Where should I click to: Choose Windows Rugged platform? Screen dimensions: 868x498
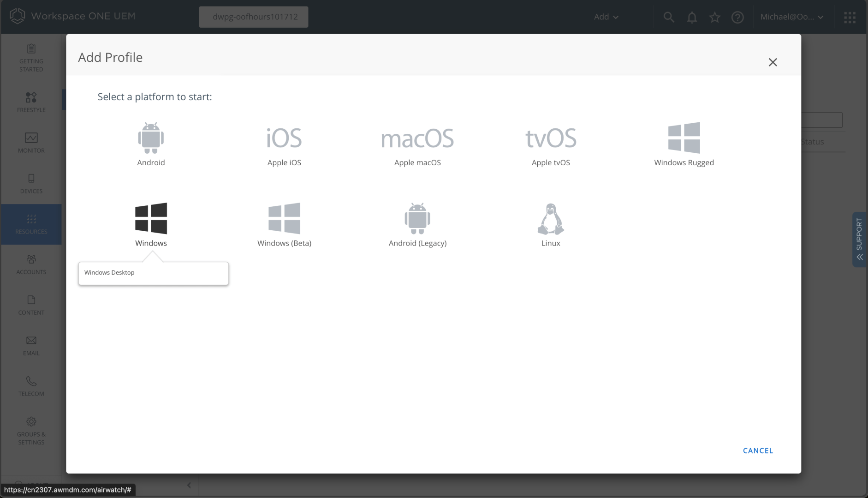tap(684, 138)
